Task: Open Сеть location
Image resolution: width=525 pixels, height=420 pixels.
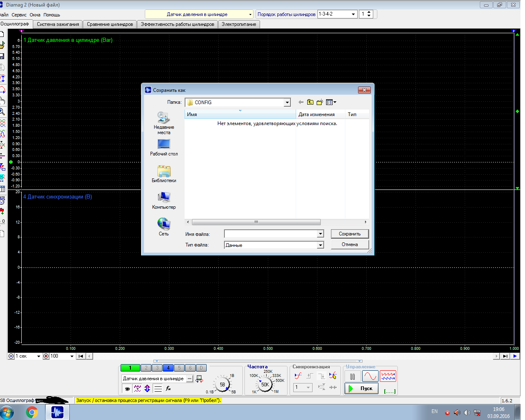Action: pyautogui.click(x=164, y=227)
